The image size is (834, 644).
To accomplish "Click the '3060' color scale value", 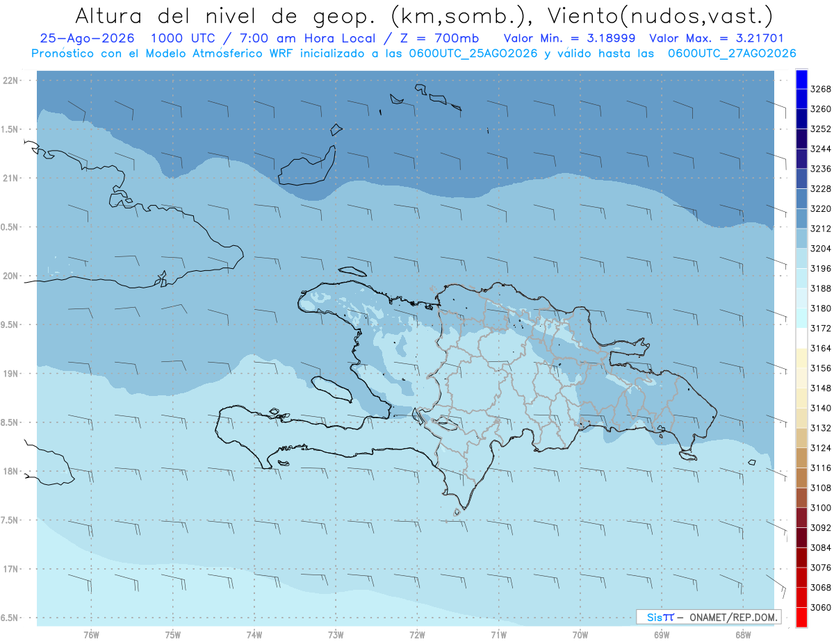I will 820,607.
